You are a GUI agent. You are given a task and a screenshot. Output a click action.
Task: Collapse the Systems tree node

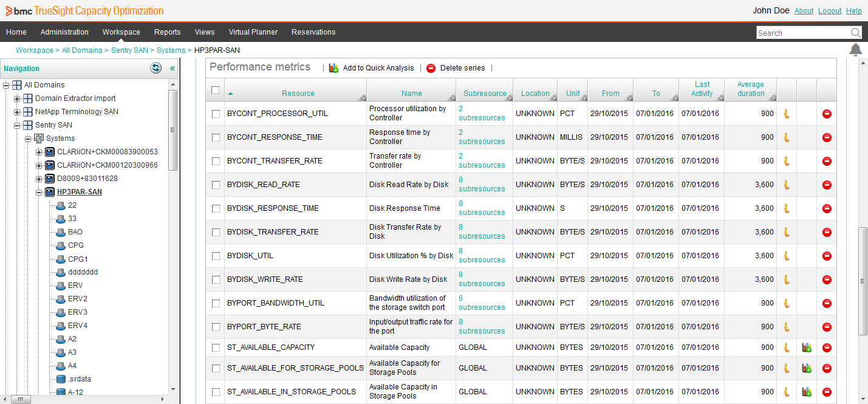pyautogui.click(x=28, y=139)
